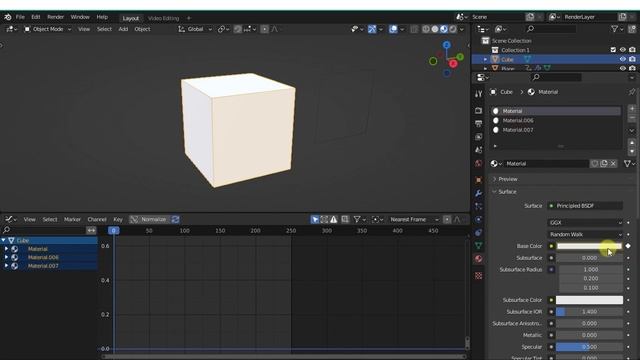Expand the Cube row in the outliner
The width and height of the screenshot is (640, 360).
click(x=485, y=60)
